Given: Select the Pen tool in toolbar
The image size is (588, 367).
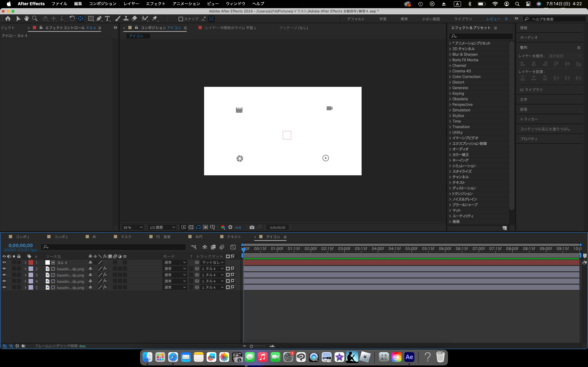Looking at the screenshot, I should click(99, 19).
